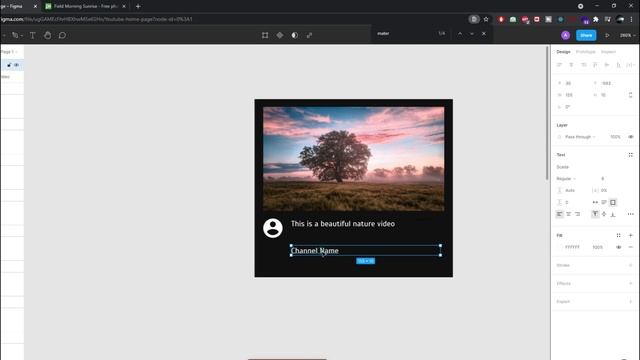Select auto height text resizing
640x360 pixels.
pos(604,202)
